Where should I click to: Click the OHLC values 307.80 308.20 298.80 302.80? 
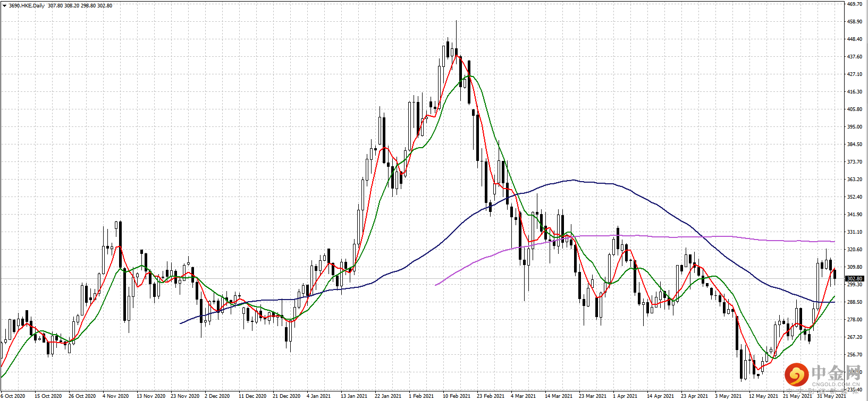(80, 6)
